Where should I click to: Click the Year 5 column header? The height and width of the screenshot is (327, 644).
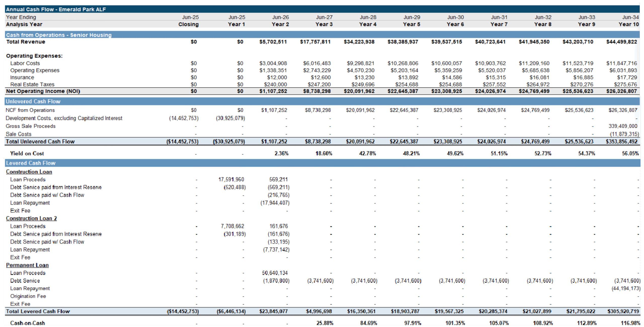tap(411, 24)
